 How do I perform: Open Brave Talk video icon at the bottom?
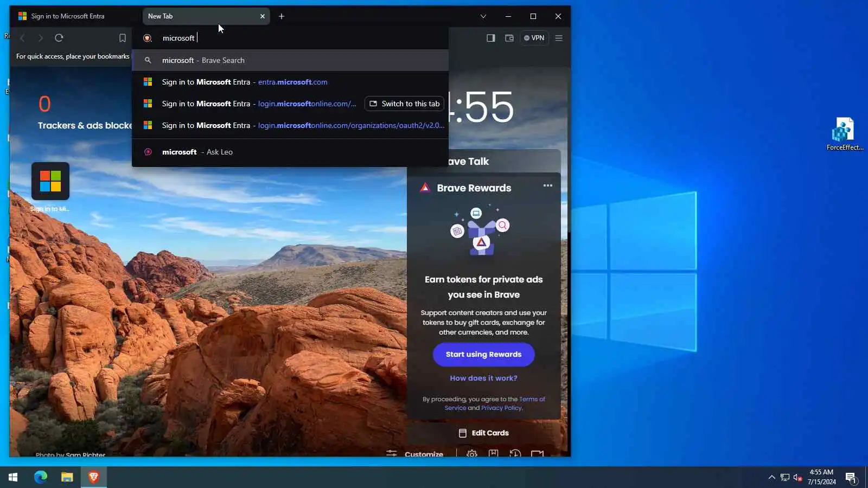click(x=537, y=453)
